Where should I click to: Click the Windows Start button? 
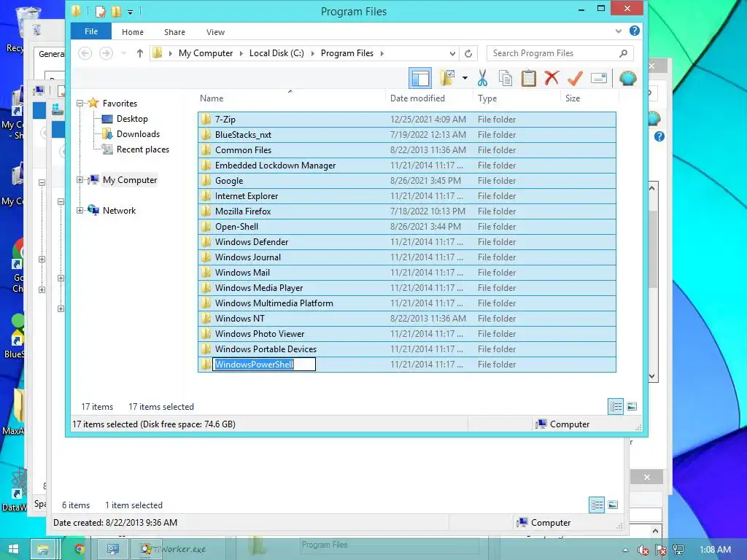[x=13, y=548]
